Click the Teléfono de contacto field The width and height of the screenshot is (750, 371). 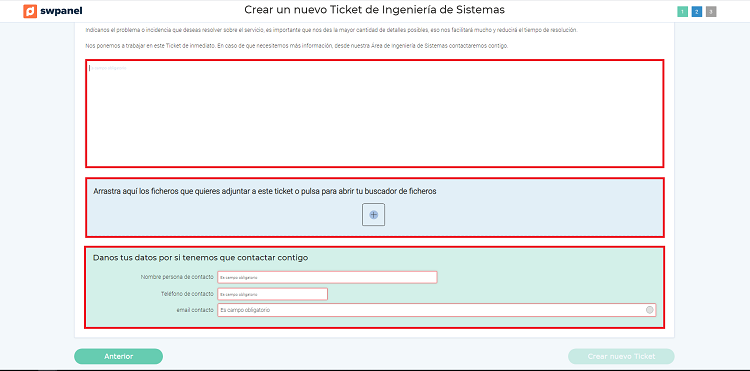pos(272,294)
